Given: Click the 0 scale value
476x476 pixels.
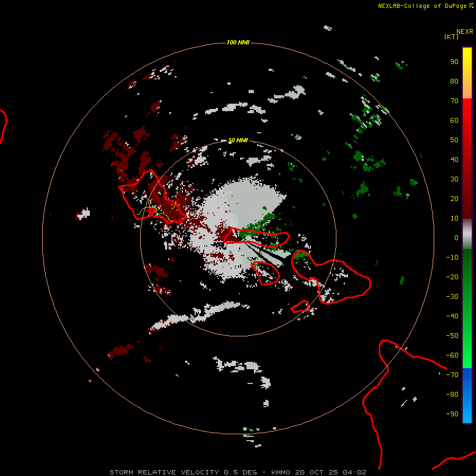Looking at the screenshot, I should [x=456, y=238].
